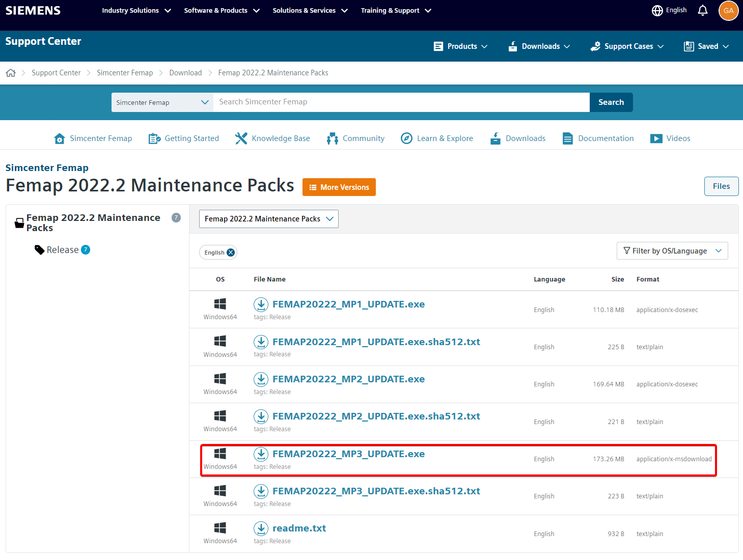Open Knowledge Base in the nav bar

tap(272, 138)
